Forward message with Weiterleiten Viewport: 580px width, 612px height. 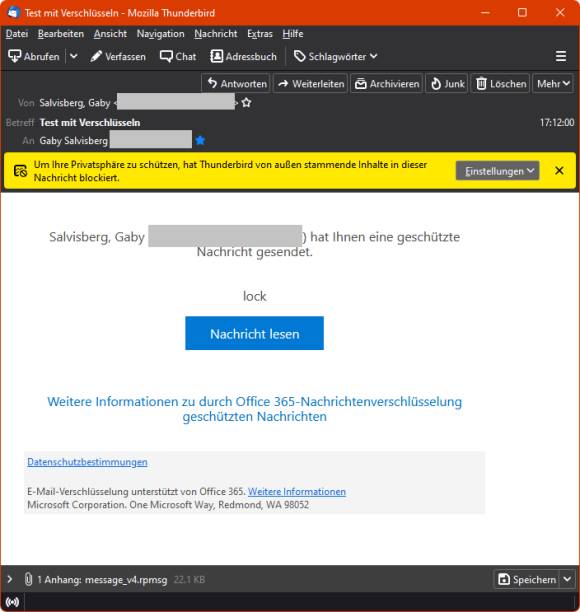(311, 84)
